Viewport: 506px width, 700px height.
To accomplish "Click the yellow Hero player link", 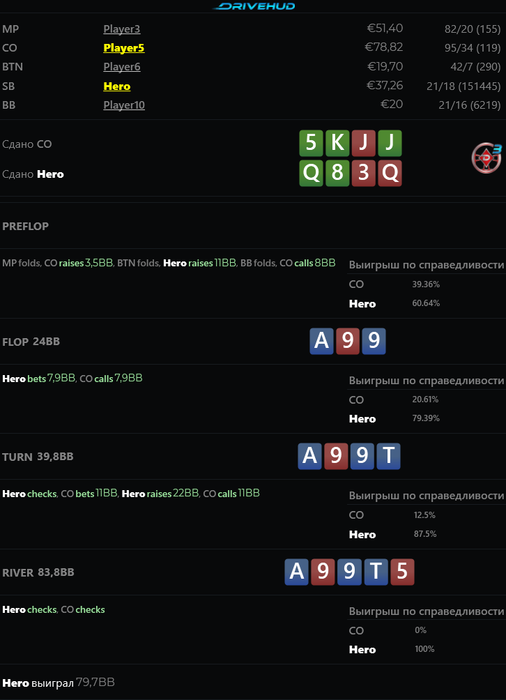I will click(117, 86).
